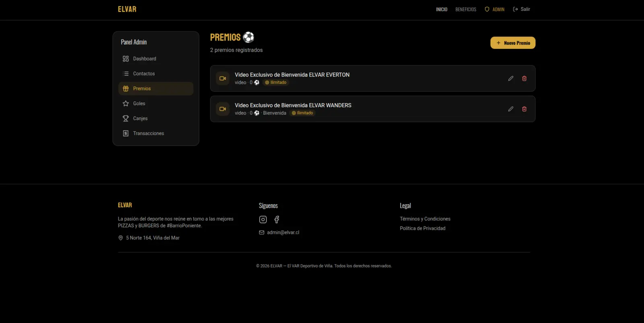Click the Ilimitado badge on EVERTON prize
Viewport: 644px width, 323px height.
pos(276,83)
